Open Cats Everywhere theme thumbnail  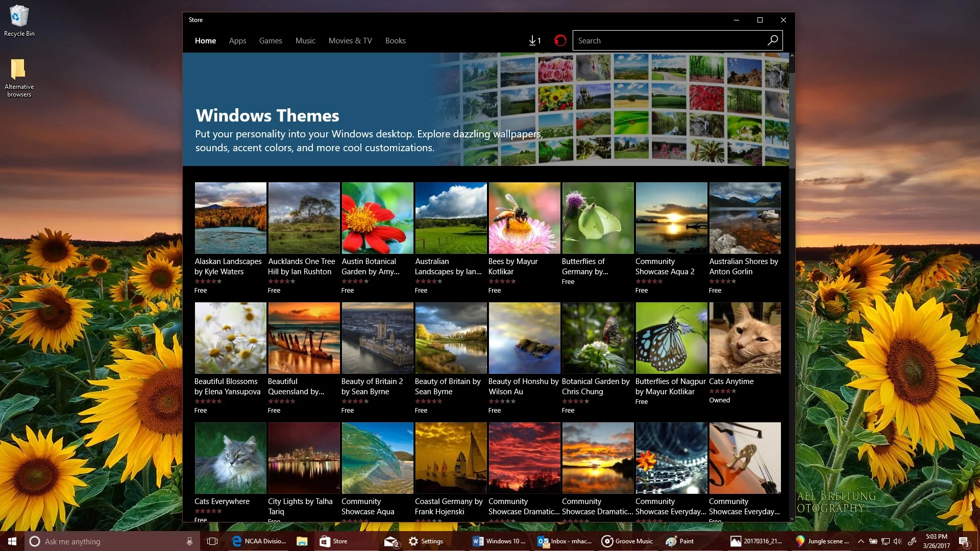230,458
